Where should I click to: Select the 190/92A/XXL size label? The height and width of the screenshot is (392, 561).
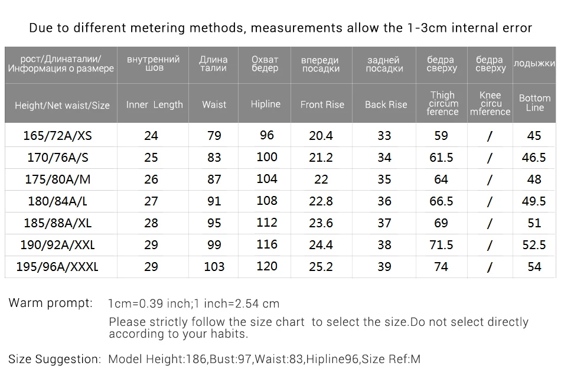pyautogui.click(x=58, y=244)
